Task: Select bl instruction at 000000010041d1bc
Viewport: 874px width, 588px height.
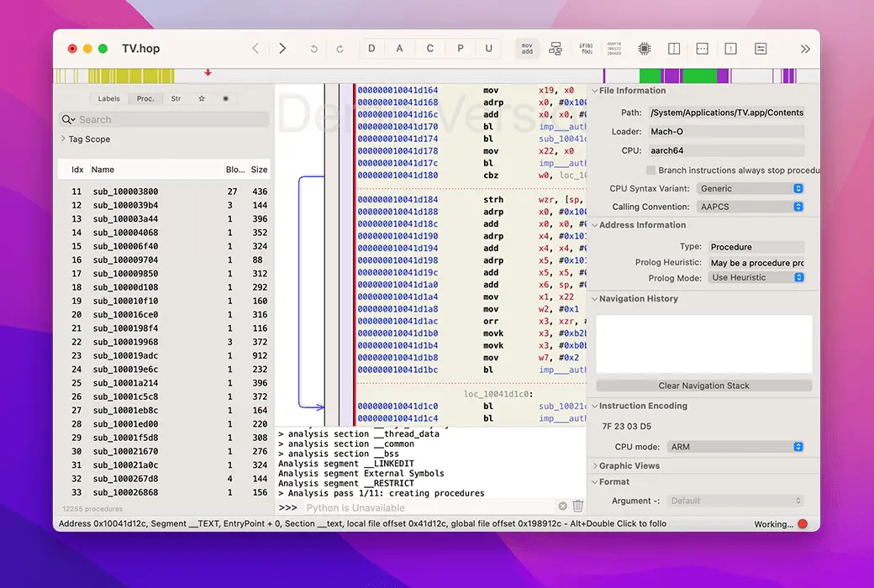Action: (471, 370)
